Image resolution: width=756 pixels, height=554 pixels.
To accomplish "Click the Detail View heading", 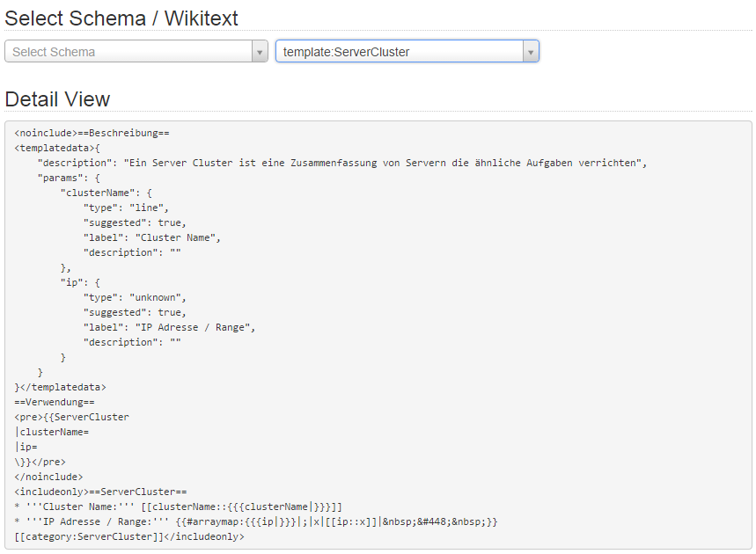I will (x=57, y=99).
